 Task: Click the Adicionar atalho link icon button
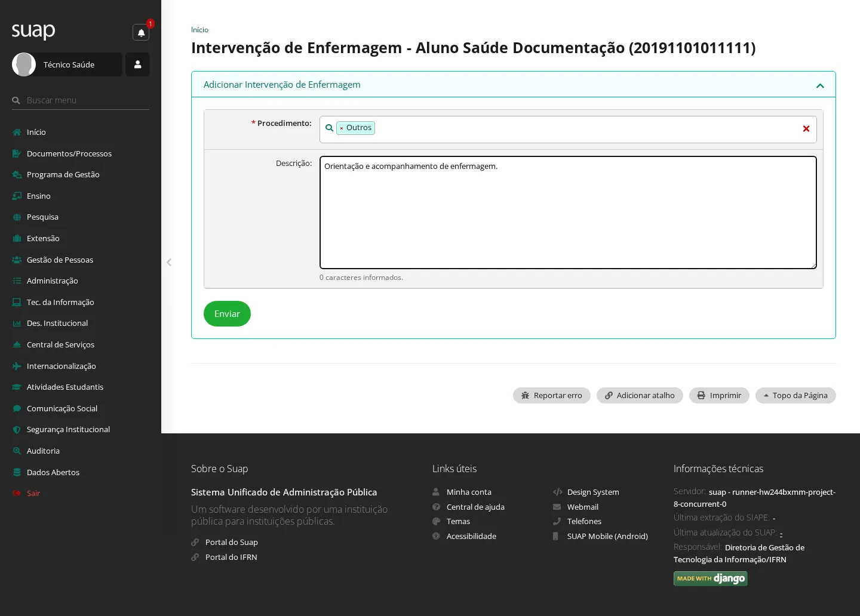point(640,396)
